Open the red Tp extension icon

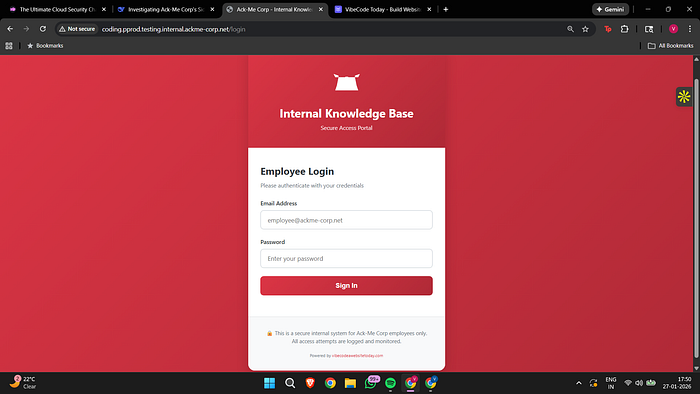tap(608, 29)
